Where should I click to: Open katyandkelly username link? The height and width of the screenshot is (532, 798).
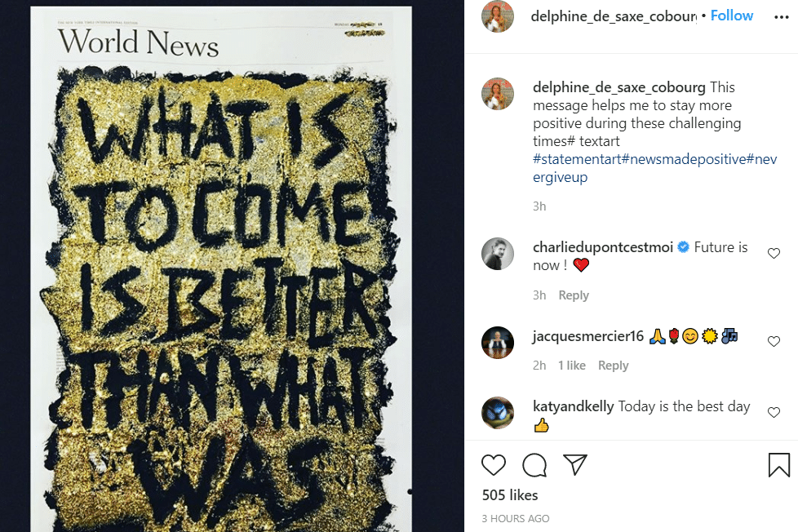tap(573, 406)
